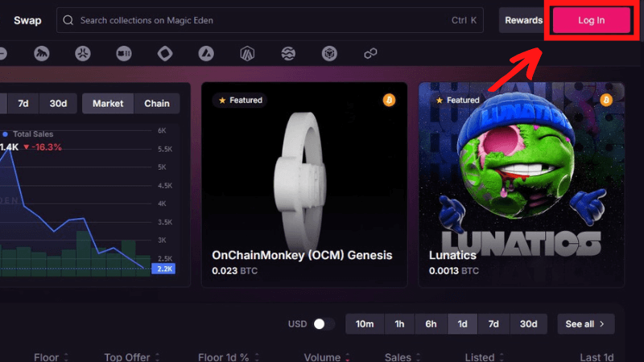
Task: Select the Chain chart tab
Action: (156, 104)
